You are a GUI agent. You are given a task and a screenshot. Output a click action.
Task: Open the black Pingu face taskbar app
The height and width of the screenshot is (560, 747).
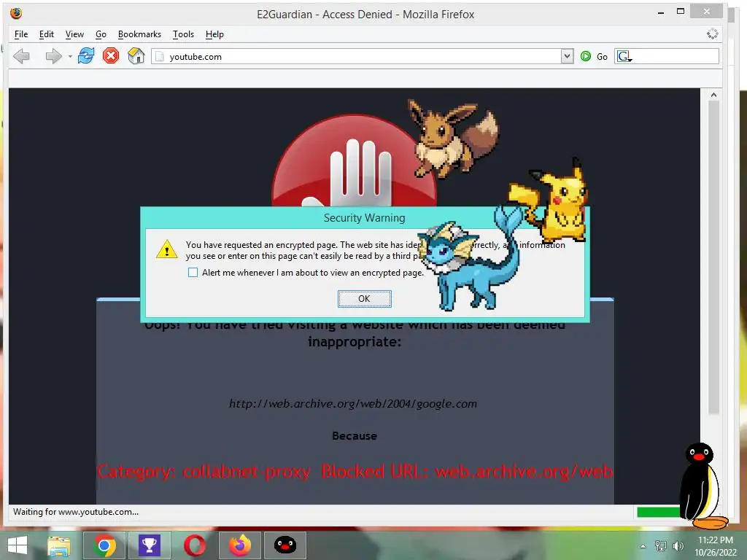coord(285,545)
